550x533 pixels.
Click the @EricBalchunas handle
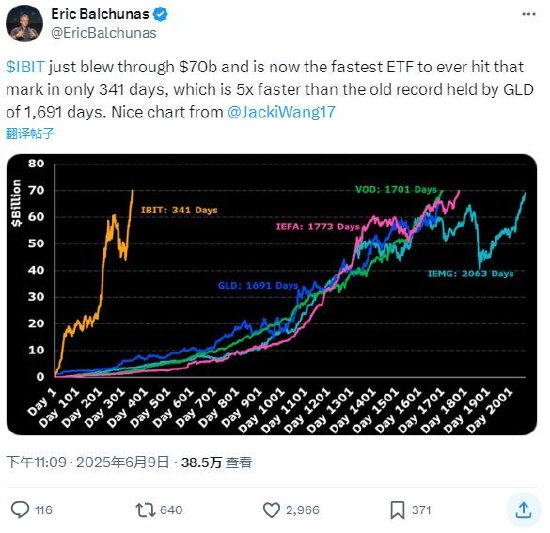[104, 33]
